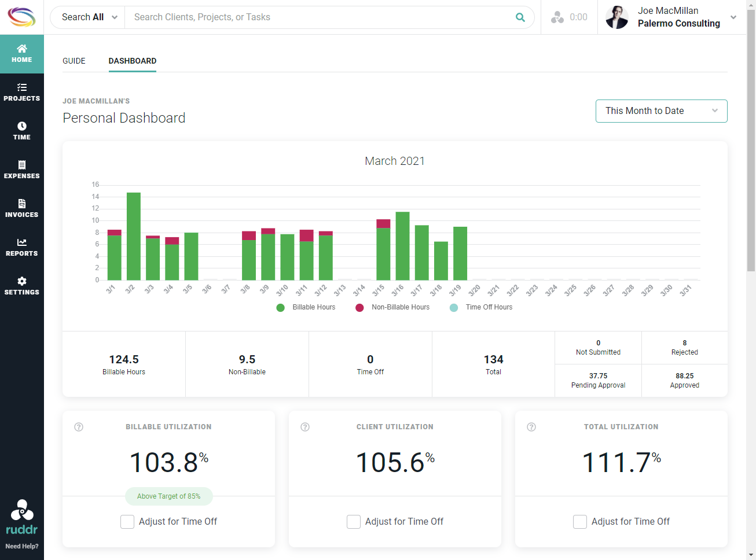Select the DASHBOARD tab
The width and height of the screenshot is (756, 560).
tap(132, 61)
